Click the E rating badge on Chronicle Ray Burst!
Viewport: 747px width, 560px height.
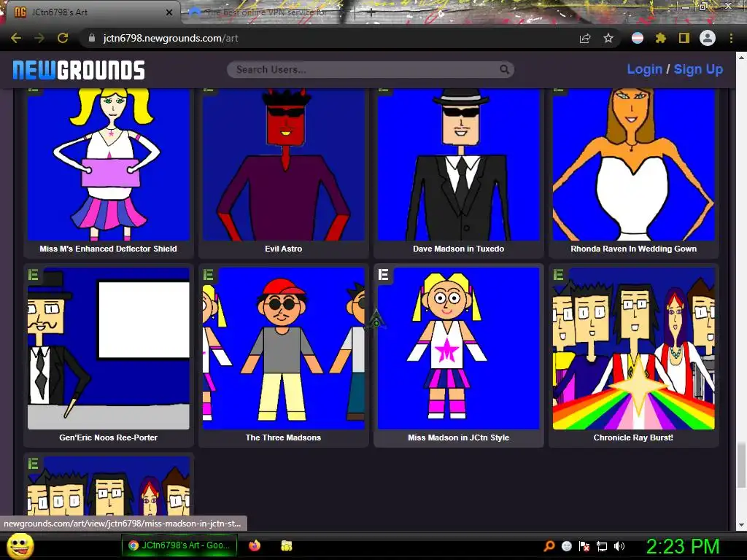(558, 275)
